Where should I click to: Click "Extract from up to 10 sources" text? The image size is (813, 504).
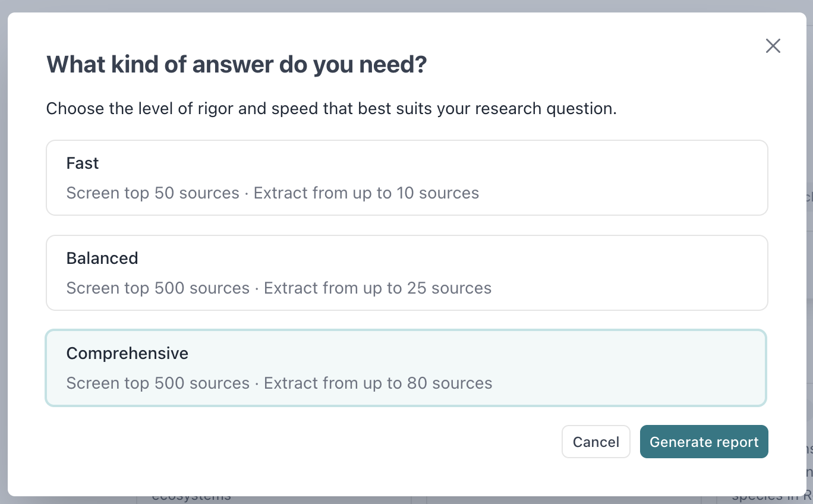366,193
